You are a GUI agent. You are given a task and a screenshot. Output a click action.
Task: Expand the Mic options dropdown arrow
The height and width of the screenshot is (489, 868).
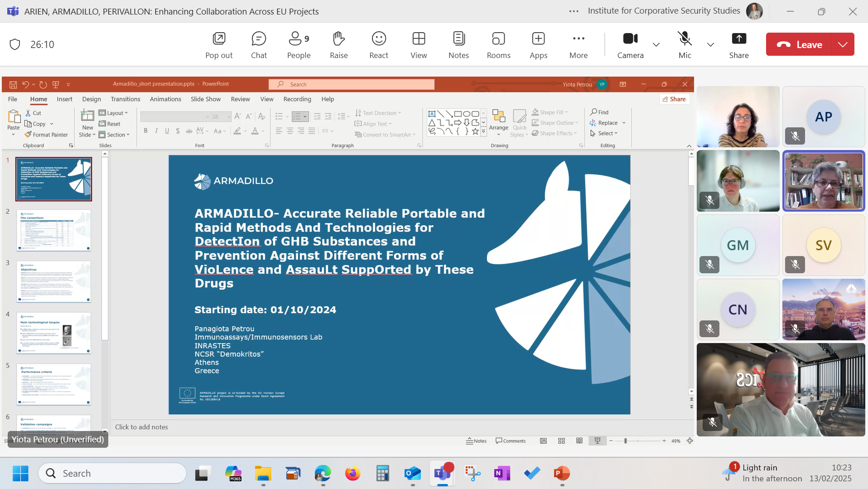tap(710, 44)
